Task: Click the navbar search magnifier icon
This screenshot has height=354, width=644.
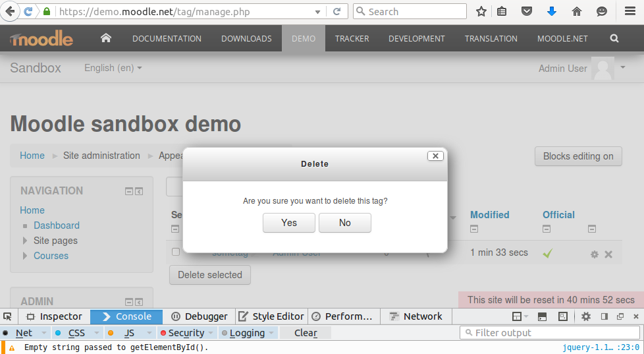Action: click(614, 38)
